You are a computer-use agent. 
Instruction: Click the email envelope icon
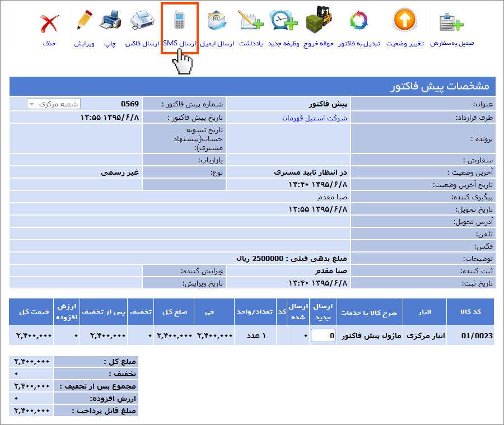[217, 21]
